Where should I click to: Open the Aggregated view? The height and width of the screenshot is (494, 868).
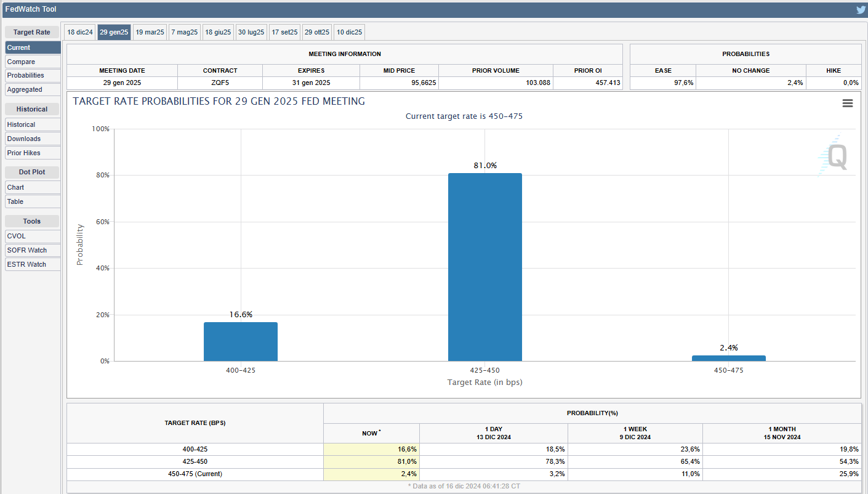pyautogui.click(x=33, y=89)
